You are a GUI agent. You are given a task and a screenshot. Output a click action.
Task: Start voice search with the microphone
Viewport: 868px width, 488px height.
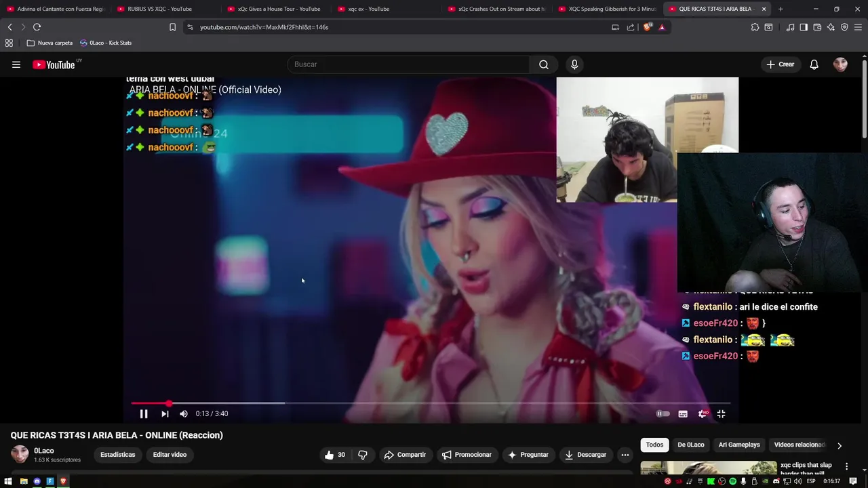574,64
